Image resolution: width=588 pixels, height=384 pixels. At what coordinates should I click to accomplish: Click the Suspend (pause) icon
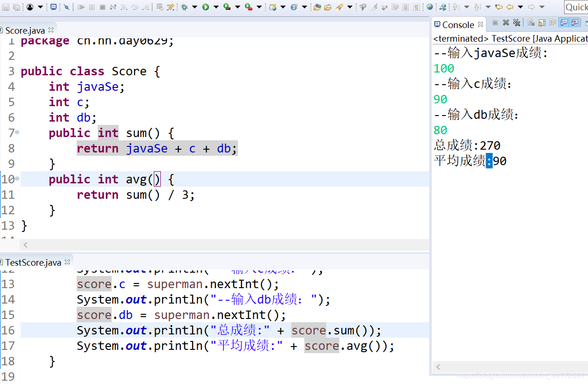point(92,7)
